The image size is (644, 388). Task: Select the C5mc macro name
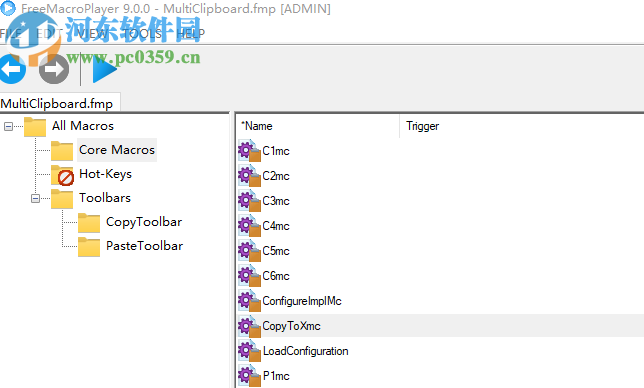click(x=276, y=251)
